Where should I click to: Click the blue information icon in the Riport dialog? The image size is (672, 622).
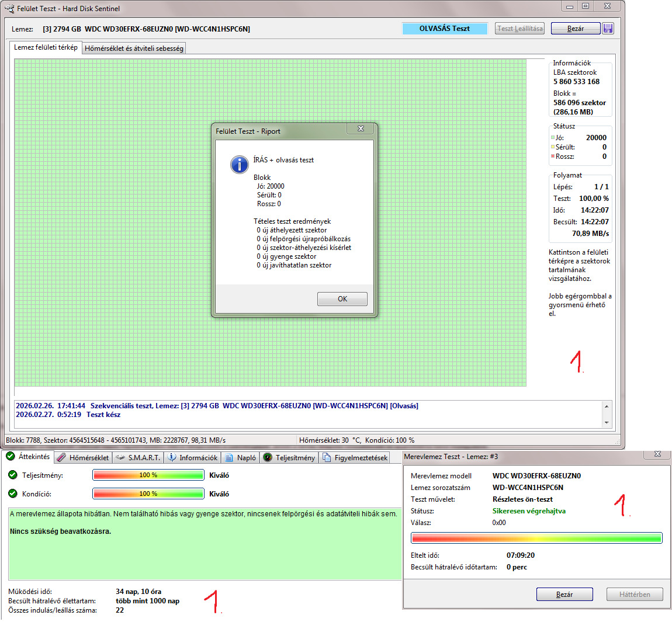[239, 165]
